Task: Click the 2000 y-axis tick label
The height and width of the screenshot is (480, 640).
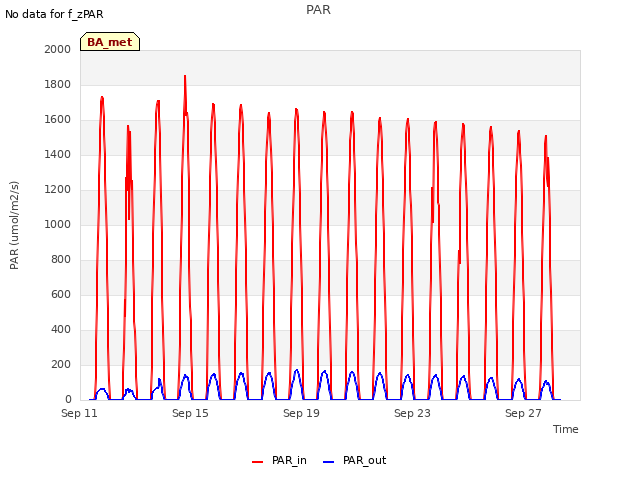Action: point(58,49)
